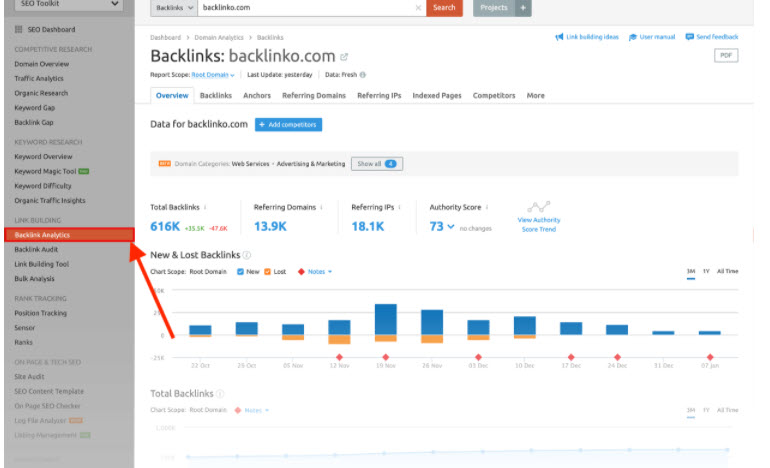Click the red diamond note on 03 Dec
The width and height of the screenshot is (770, 468).
click(x=478, y=357)
